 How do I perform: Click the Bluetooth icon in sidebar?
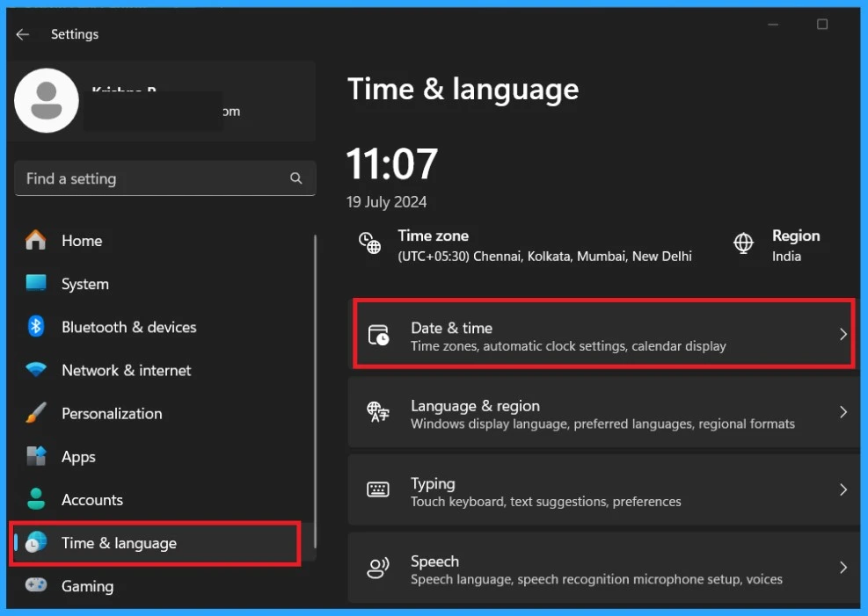click(x=36, y=326)
